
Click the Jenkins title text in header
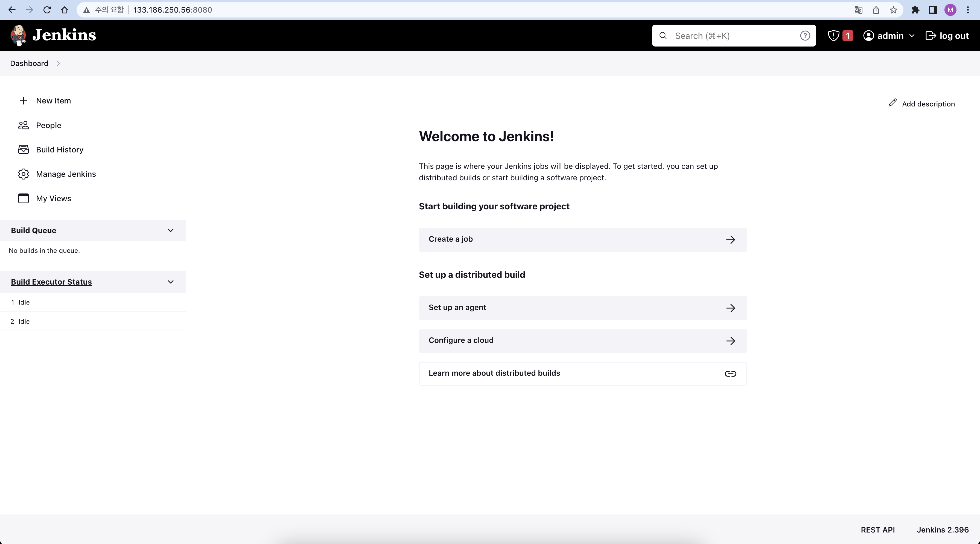64,35
